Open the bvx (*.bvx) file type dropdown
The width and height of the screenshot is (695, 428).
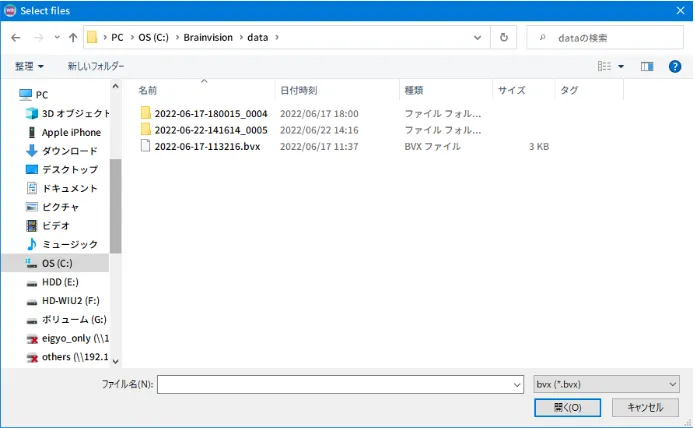(606, 384)
